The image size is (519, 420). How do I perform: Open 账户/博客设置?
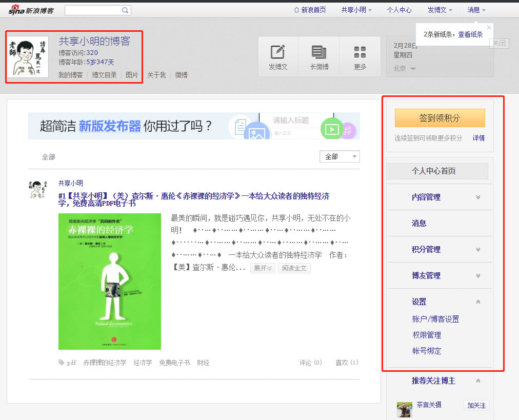coord(435,319)
